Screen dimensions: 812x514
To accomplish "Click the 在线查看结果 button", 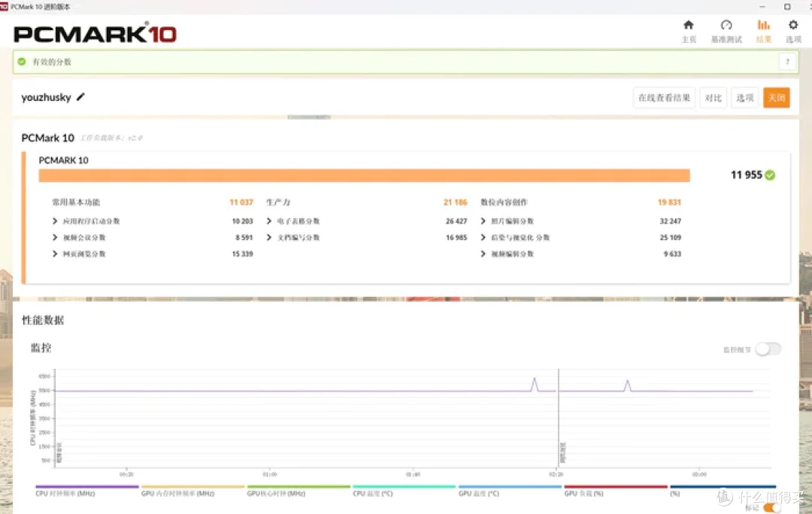I will pos(664,98).
